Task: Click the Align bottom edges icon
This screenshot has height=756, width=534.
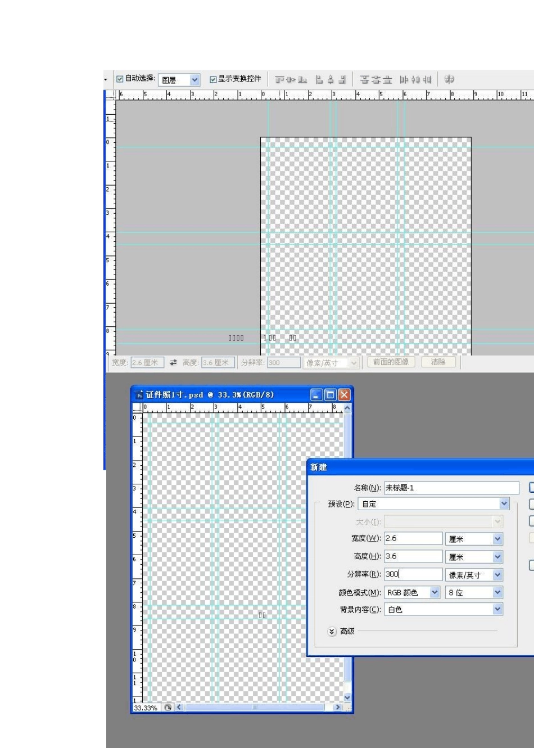Action: pyautogui.click(x=302, y=80)
